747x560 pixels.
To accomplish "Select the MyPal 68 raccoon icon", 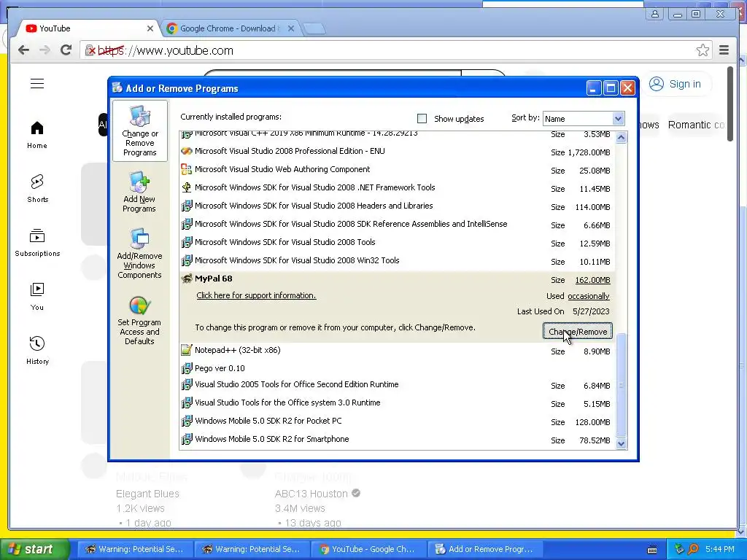I will pyautogui.click(x=187, y=279).
